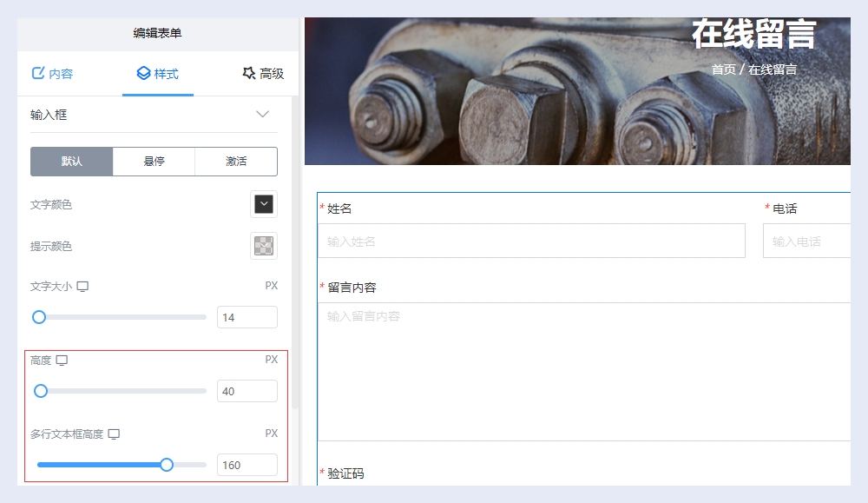Viewport: 868px width, 503px height.
Task: Click the responsive device icon beside 文字大小
Action: [x=83, y=287]
